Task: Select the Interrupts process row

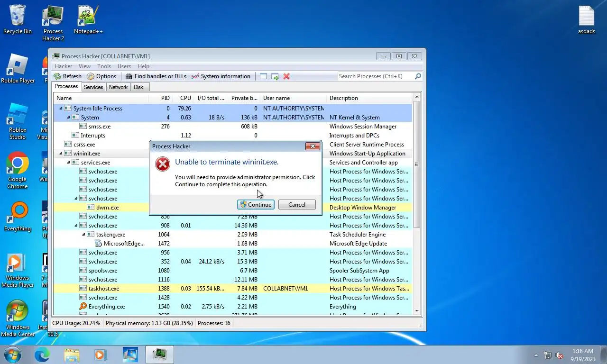Action: 233,136
